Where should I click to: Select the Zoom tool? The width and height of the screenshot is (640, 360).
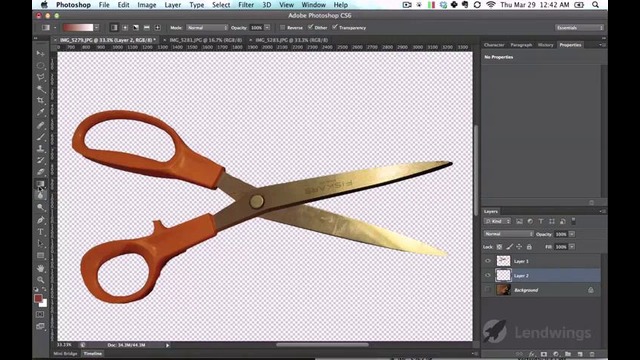point(40,280)
